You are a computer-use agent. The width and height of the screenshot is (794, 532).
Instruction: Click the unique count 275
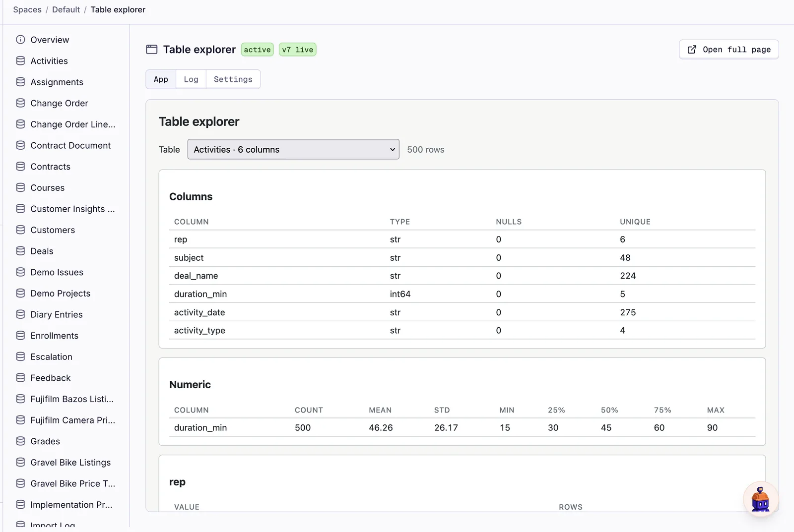(628, 312)
